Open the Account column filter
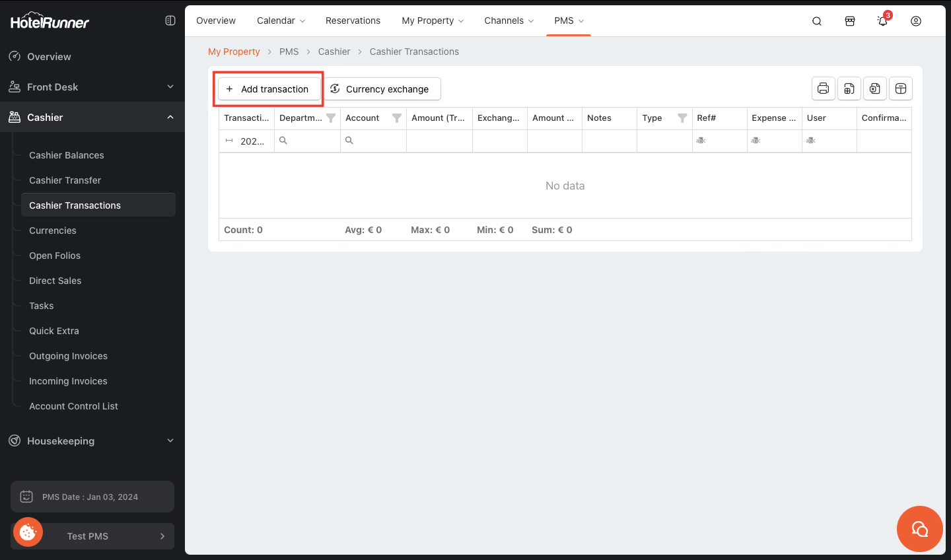Image resolution: width=951 pixels, height=560 pixels. [x=397, y=118]
